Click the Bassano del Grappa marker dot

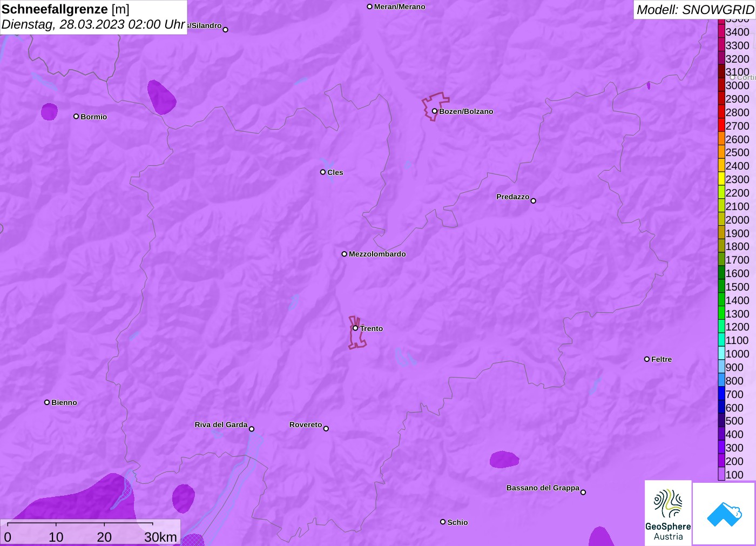point(583,492)
